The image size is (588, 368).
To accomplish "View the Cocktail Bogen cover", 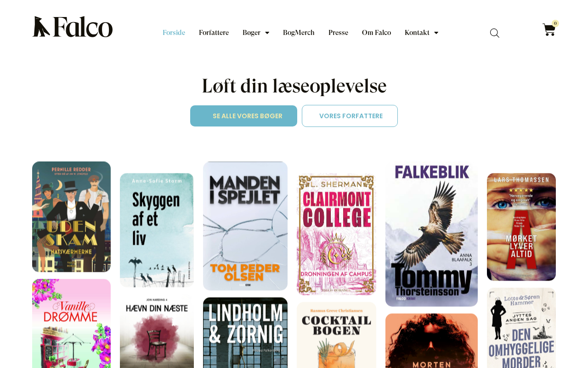I will [x=336, y=335].
